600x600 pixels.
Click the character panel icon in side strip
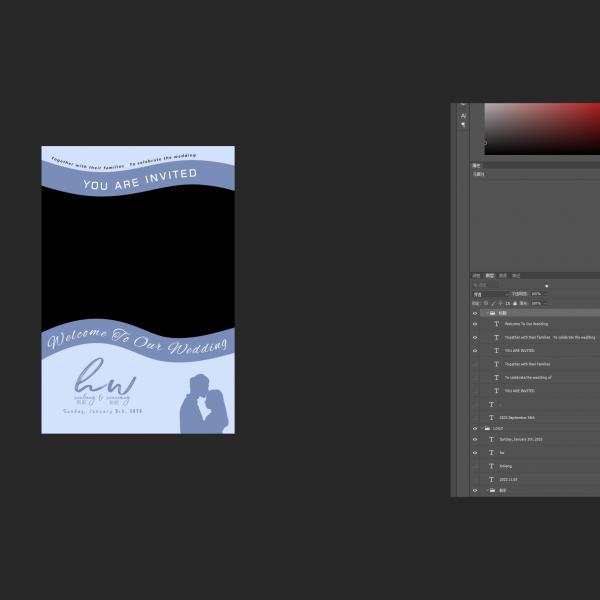point(463,116)
